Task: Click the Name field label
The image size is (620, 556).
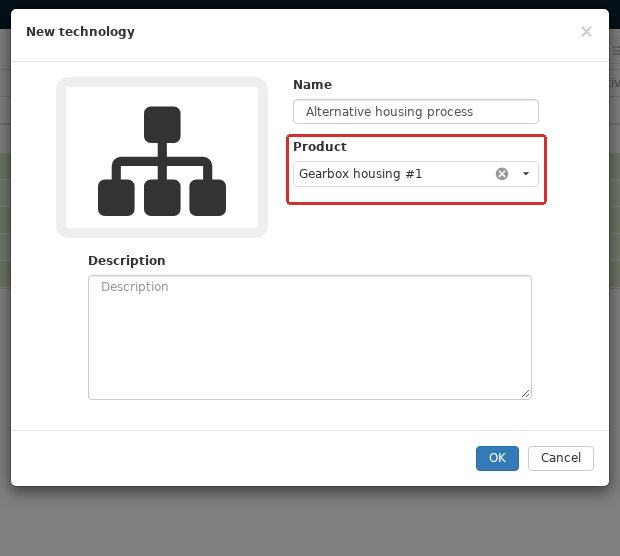Action: pos(312,85)
